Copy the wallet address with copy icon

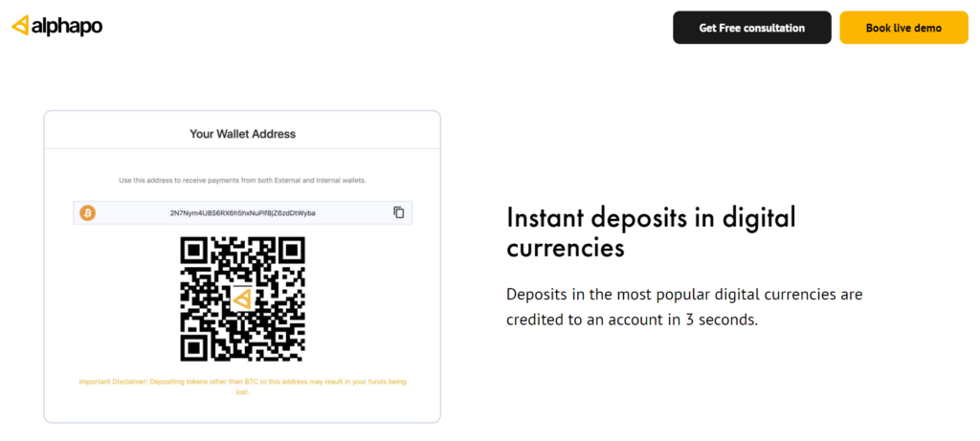click(399, 212)
